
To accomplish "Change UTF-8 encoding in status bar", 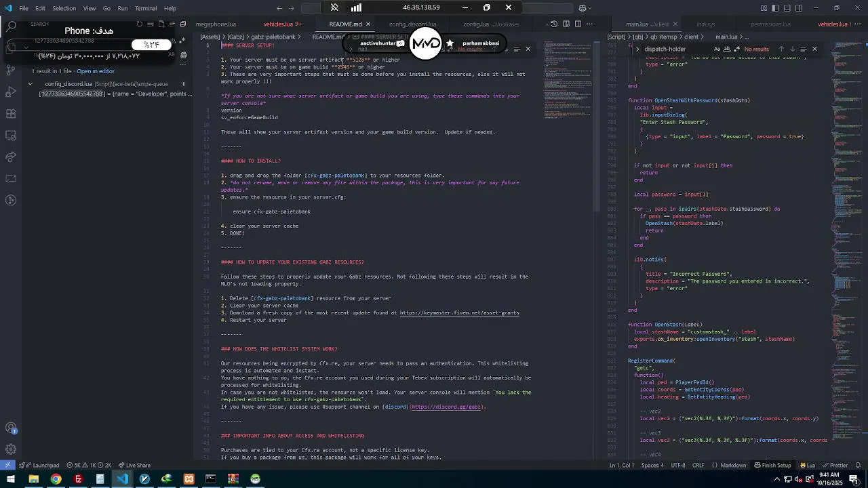I will pyautogui.click(x=678, y=465).
